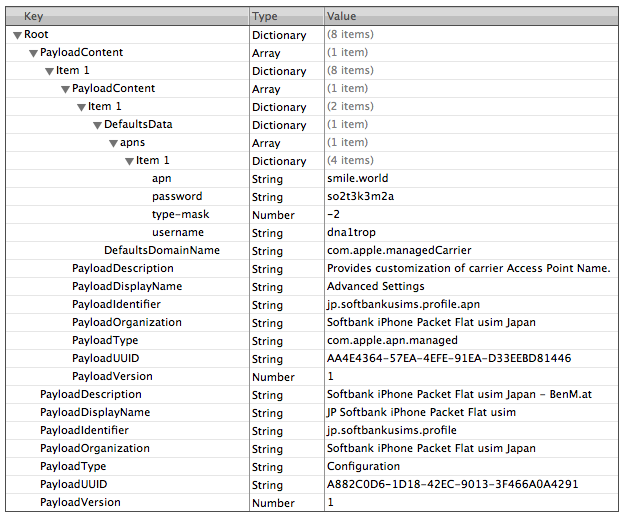Select the PayloadType key with value com.apple.apn.managed
Image resolution: width=630 pixels, height=529 pixels.
105,340
